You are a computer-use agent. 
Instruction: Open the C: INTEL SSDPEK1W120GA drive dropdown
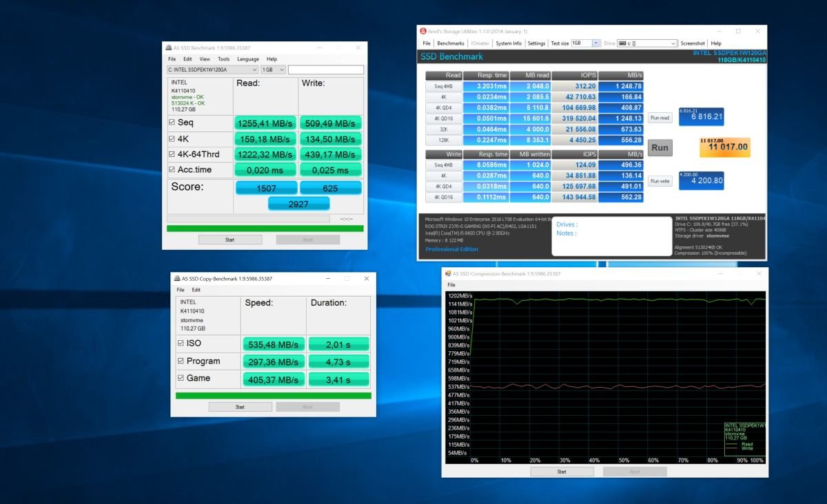tap(212, 70)
